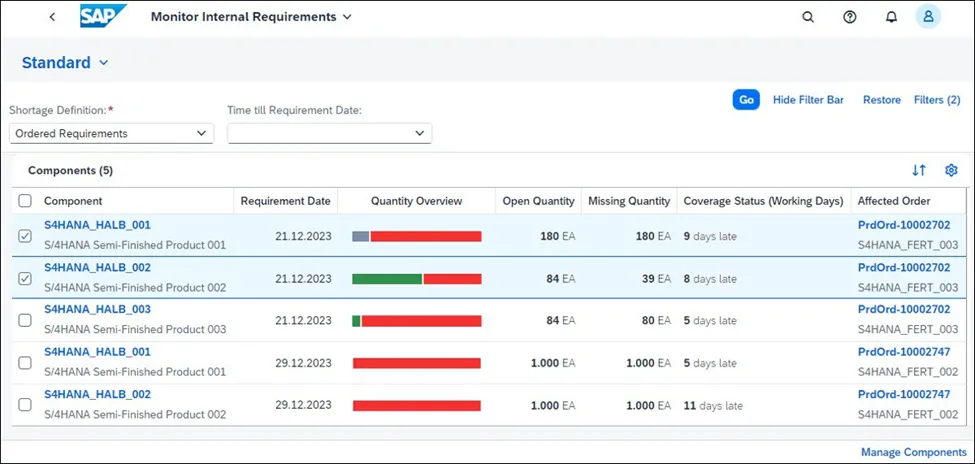Open the notifications bell
Image resolution: width=975 pixels, height=464 pixels.
click(x=891, y=17)
